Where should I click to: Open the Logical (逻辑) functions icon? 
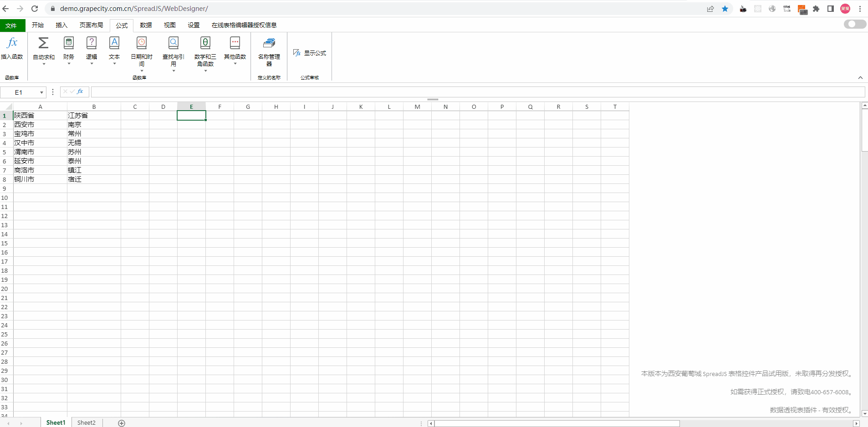[x=92, y=43]
